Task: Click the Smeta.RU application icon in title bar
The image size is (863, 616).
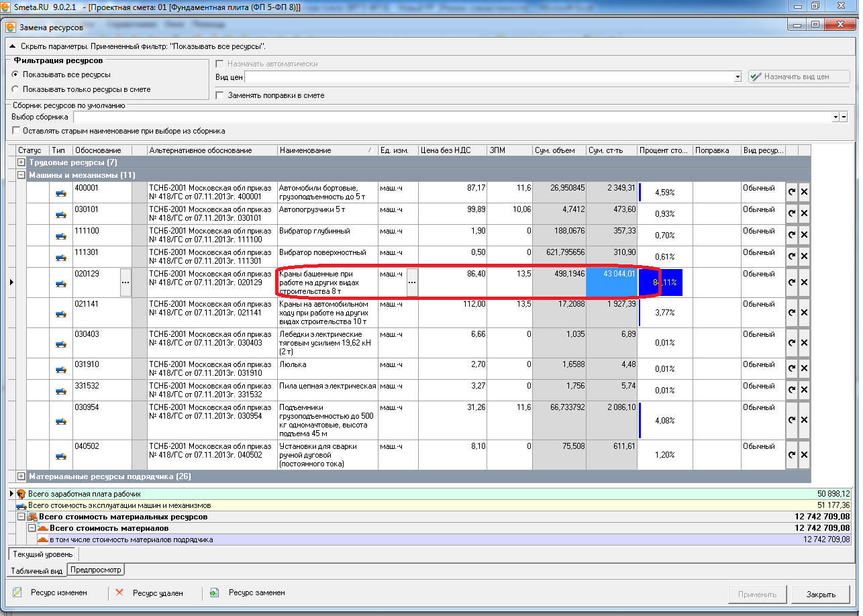Action: pyautogui.click(x=7, y=6)
